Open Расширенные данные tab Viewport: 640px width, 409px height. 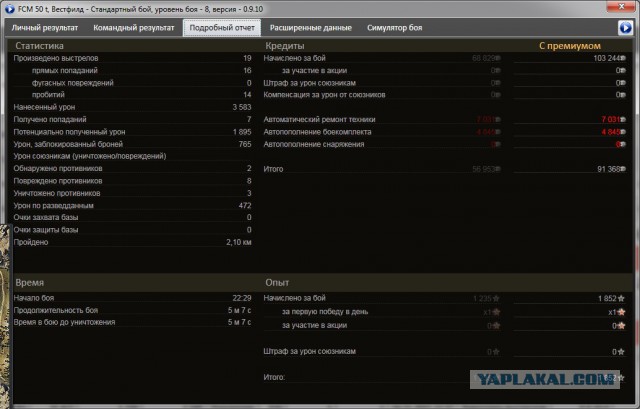click(311, 28)
